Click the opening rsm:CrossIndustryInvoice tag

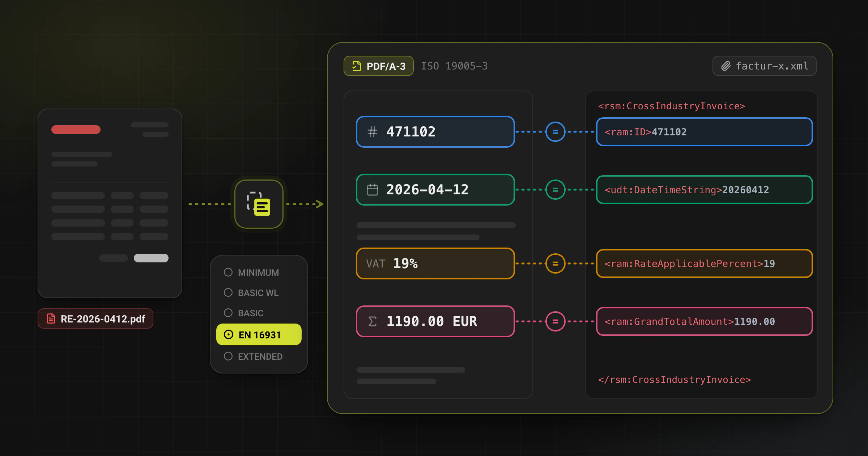point(672,106)
